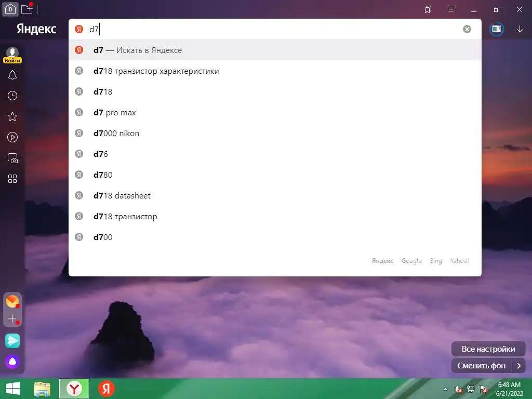Launch the Alice assistant purple icon
This screenshot has width=532, height=399.
click(12, 362)
